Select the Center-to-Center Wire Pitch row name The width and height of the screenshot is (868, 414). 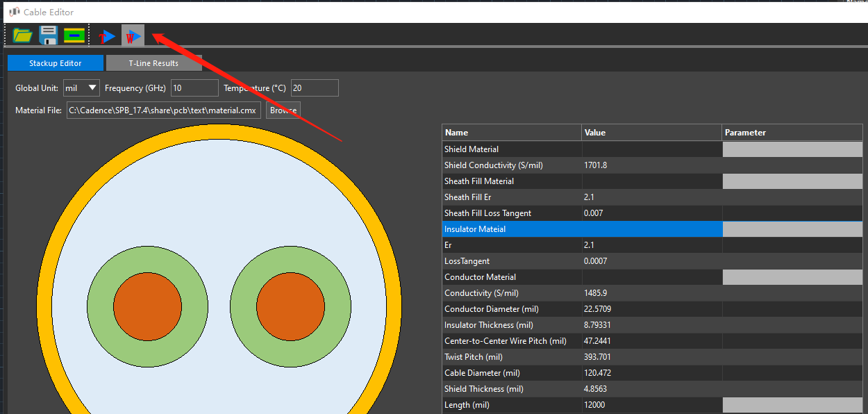[506, 341]
